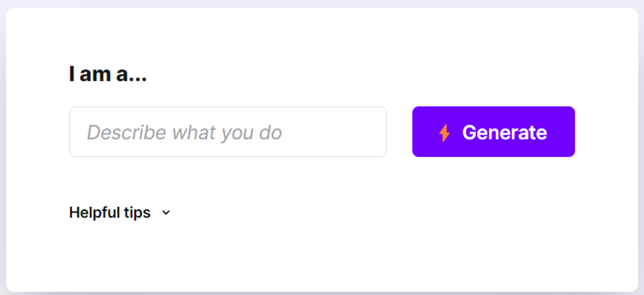Click the italic placeholder text in input

coord(185,132)
